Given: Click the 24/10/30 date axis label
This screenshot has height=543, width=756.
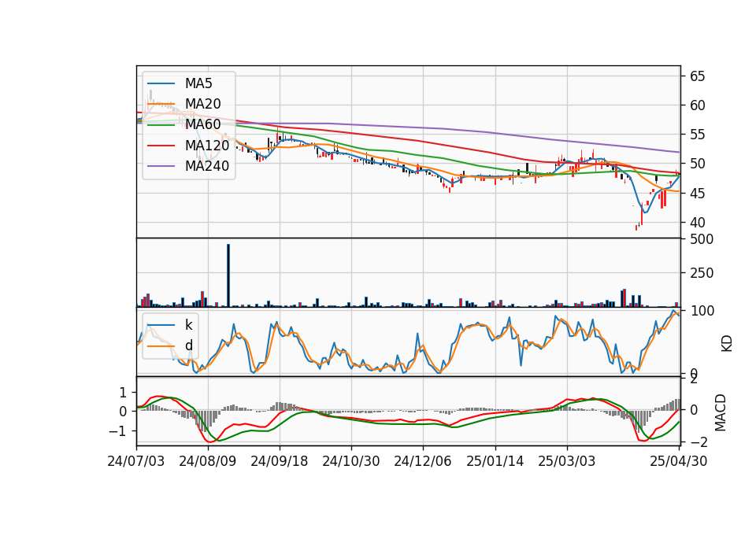Looking at the screenshot, I should (351, 461).
